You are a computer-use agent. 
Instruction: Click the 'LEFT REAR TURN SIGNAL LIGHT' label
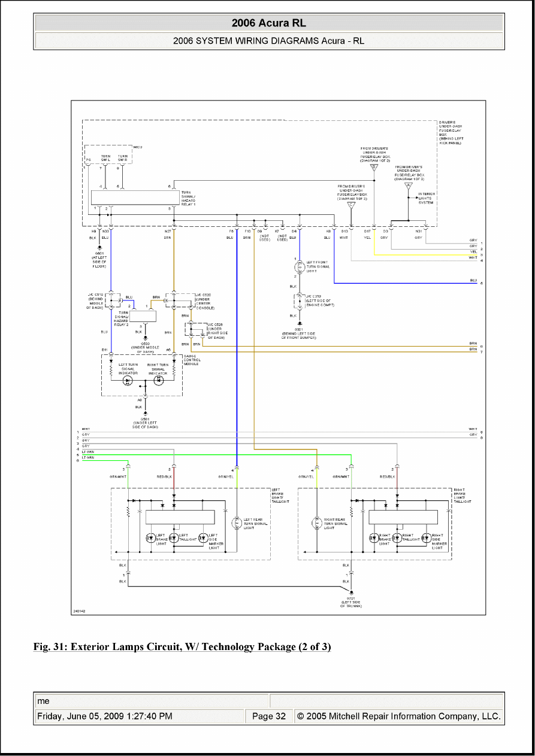pos(255,523)
